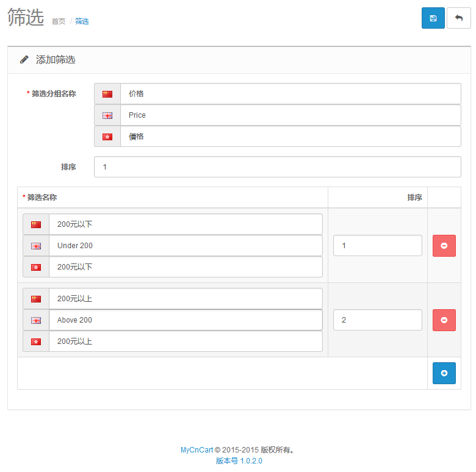Edit the Price group name field

290,115
